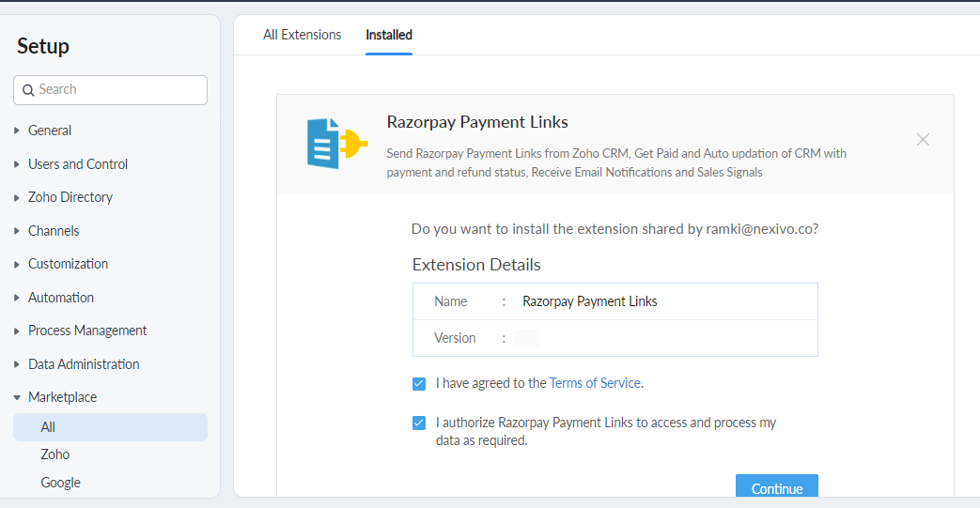Open the Terms of Service link
The image size is (980, 508).
pos(595,383)
